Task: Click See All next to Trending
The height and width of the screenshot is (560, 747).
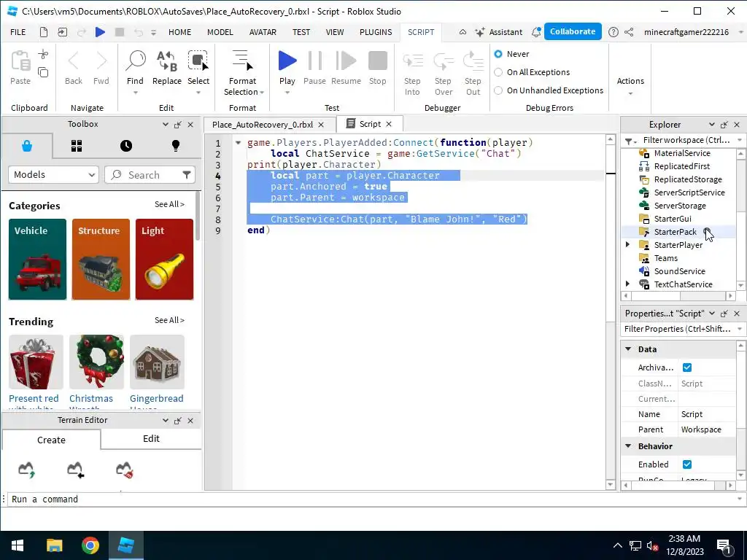Action: click(x=169, y=320)
